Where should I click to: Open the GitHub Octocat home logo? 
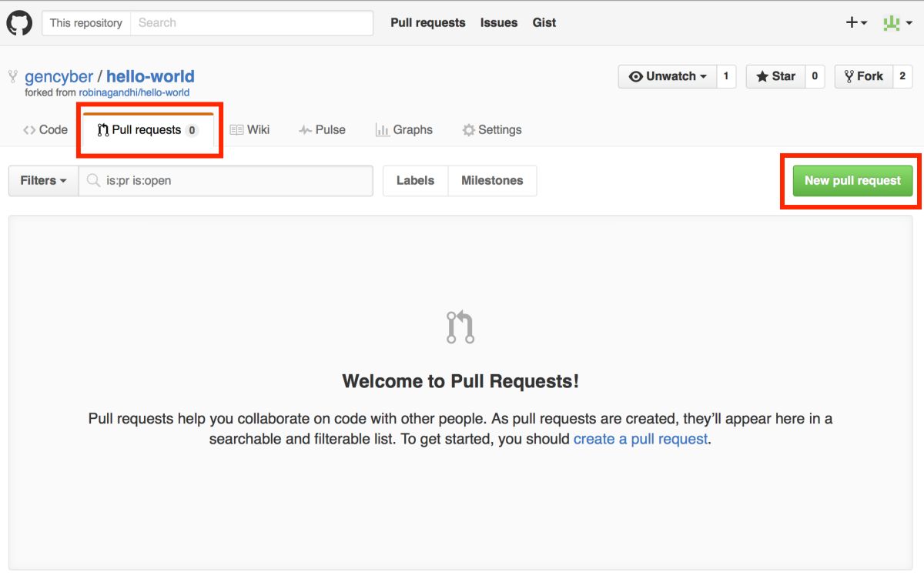pos(19,22)
